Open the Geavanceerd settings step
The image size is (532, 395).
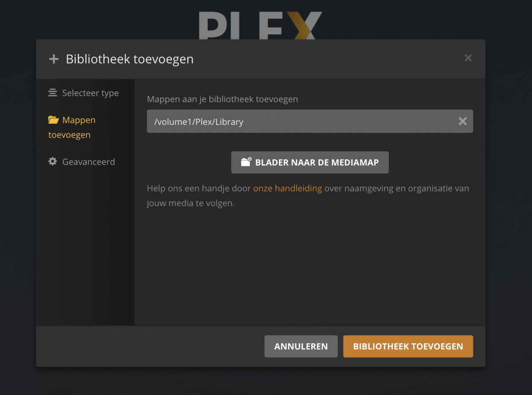pos(82,162)
